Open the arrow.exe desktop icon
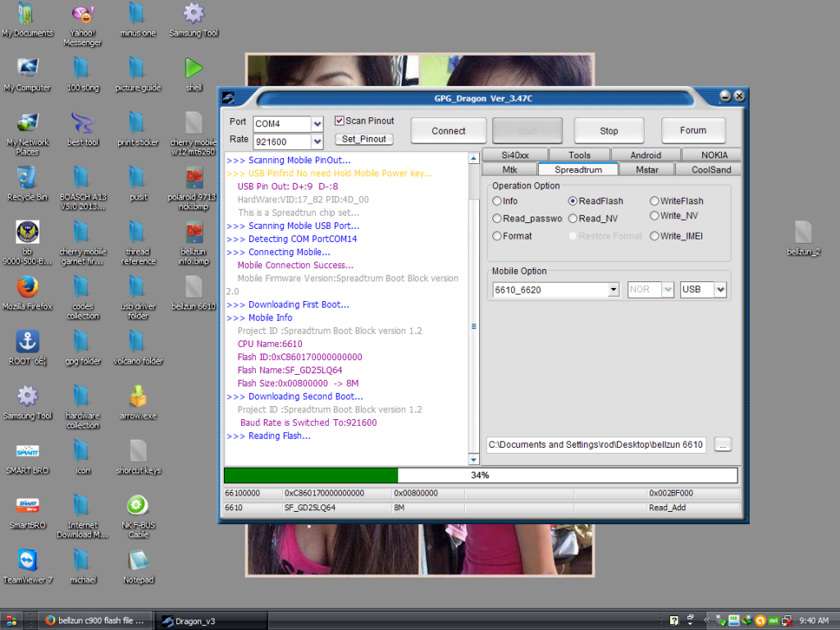840x630 pixels. (138, 397)
